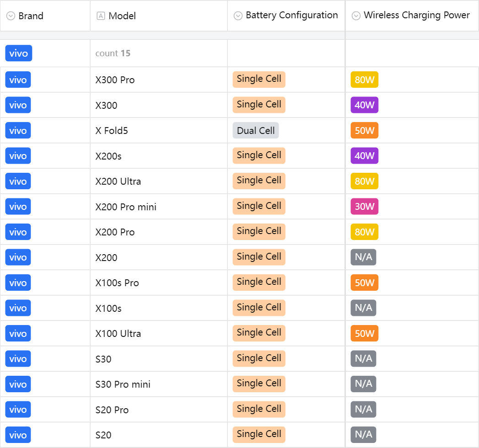Click the N/A tag in X200 row
479x448 pixels.
364,257
